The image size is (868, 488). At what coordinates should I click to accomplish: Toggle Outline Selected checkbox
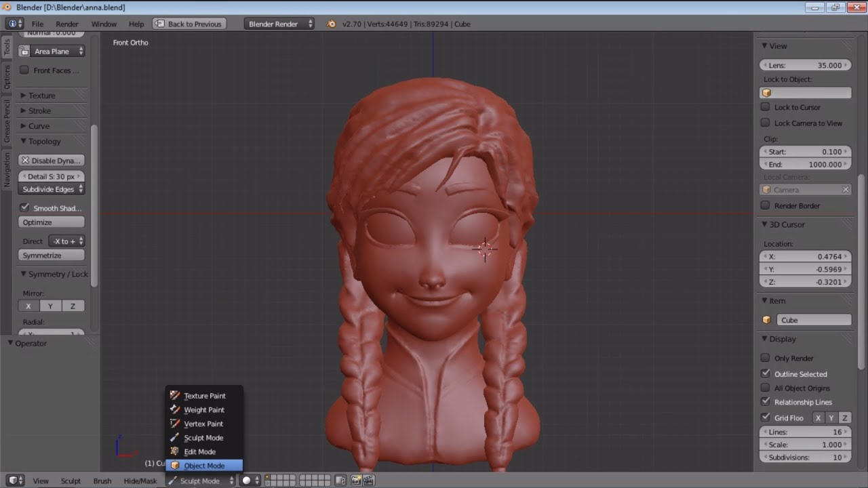(765, 373)
